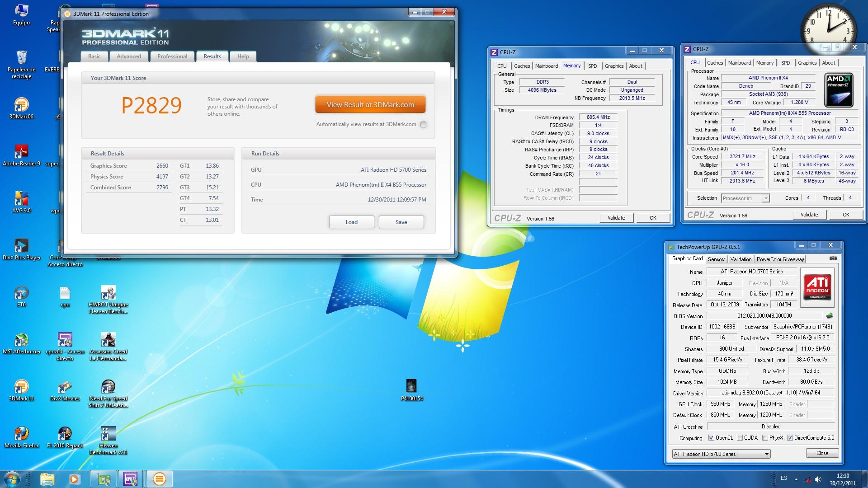Toggle CUDA checkbox in GPU-Z
The width and height of the screenshot is (868, 488).
click(x=740, y=437)
